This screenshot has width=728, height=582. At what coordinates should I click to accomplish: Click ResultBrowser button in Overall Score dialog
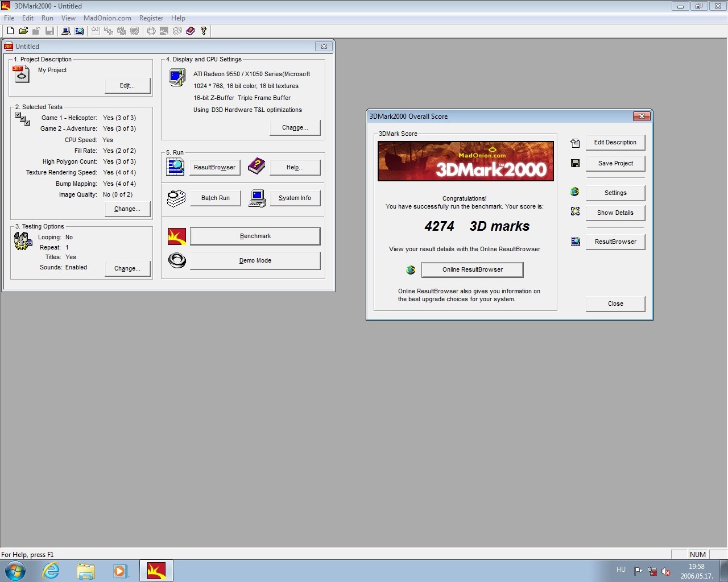point(615,242)
